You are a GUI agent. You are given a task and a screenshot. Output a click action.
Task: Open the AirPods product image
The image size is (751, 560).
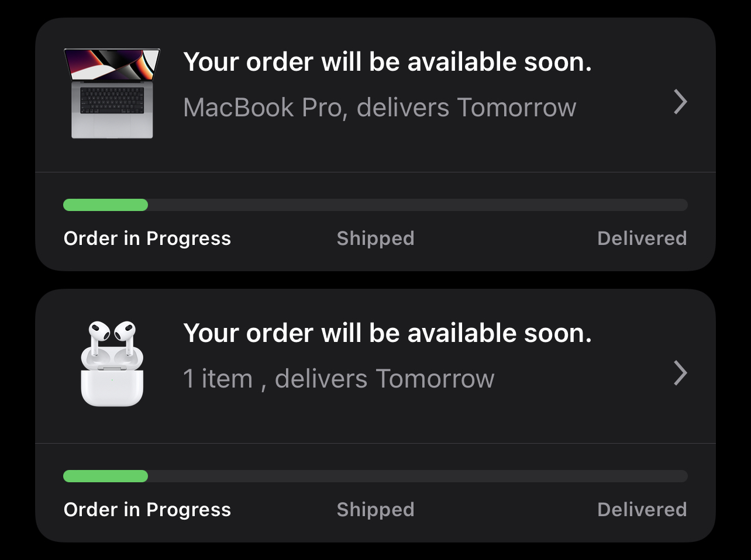pyautogui.click(x=112, y=364)
